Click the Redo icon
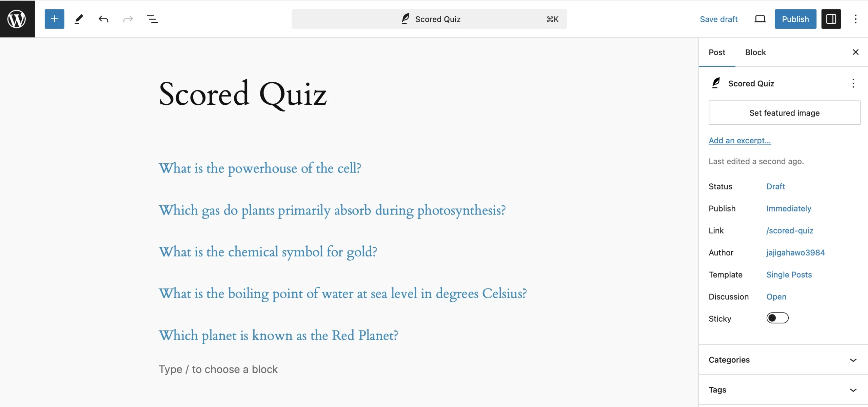This screenshot has height=407, width=868. [128, 19]
